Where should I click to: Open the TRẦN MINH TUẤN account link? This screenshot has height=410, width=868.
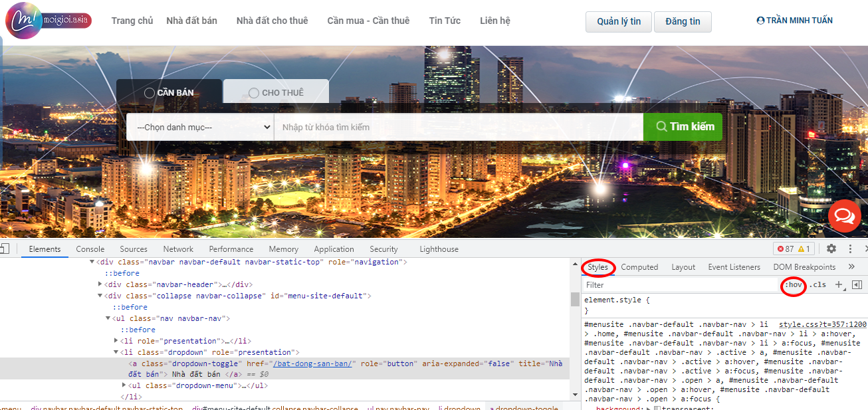(794, 21)
